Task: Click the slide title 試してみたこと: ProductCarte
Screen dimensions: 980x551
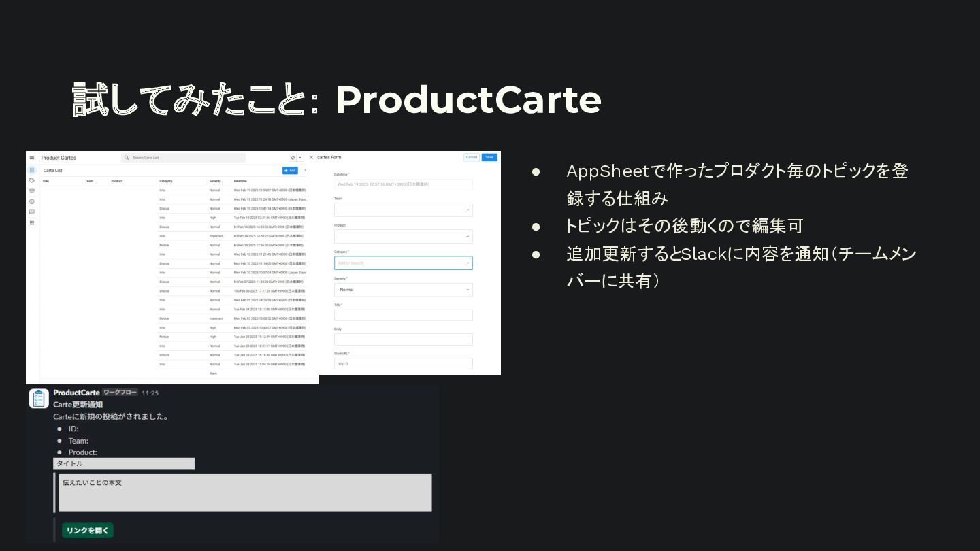Action: click(337, 100)
